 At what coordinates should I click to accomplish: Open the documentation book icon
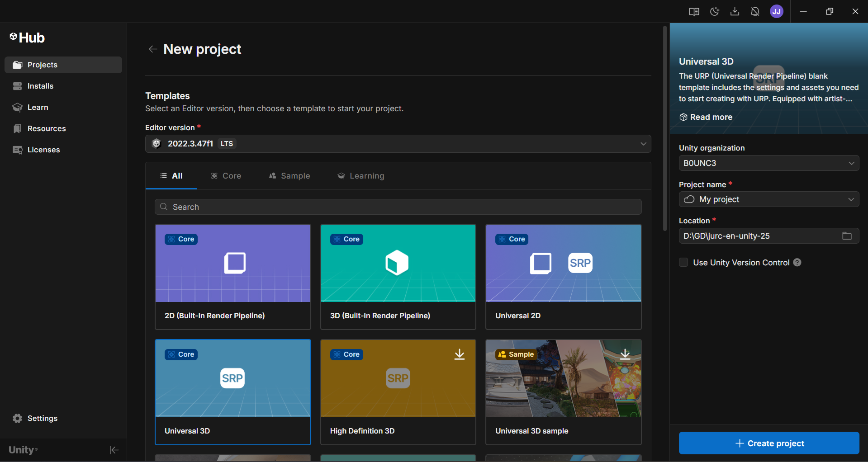pos(694,11)
